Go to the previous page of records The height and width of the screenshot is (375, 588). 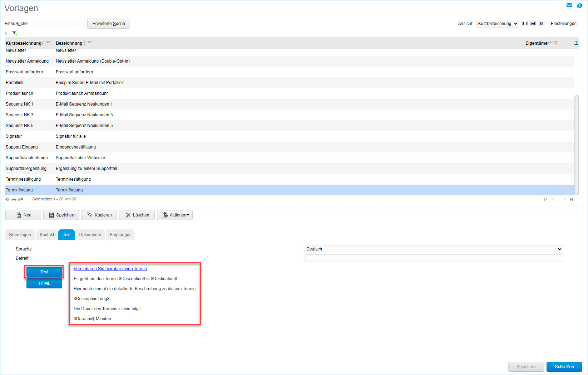[x=552, y=199]
